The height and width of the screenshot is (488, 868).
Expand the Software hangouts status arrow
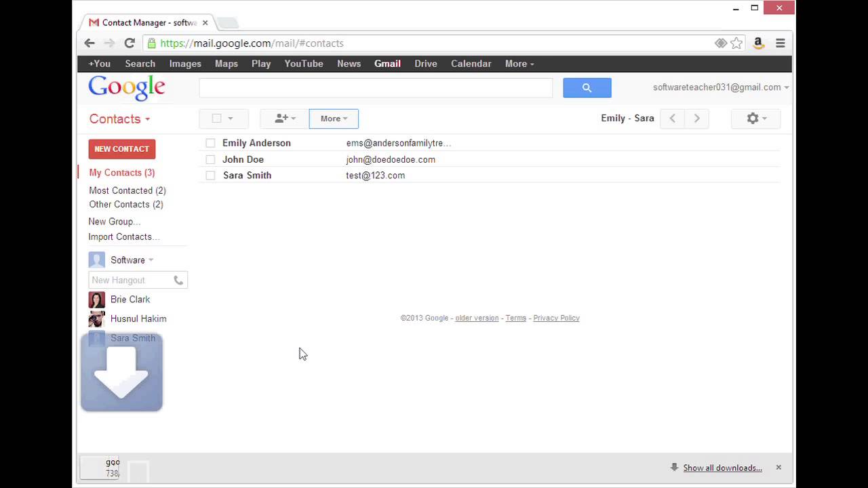(151, 260)
